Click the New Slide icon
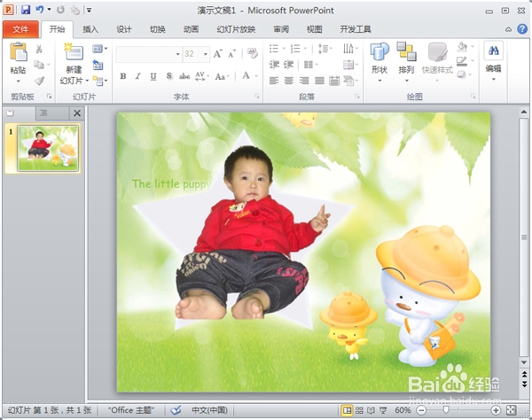This screenshot has height=420, width=532. (74, 52)
